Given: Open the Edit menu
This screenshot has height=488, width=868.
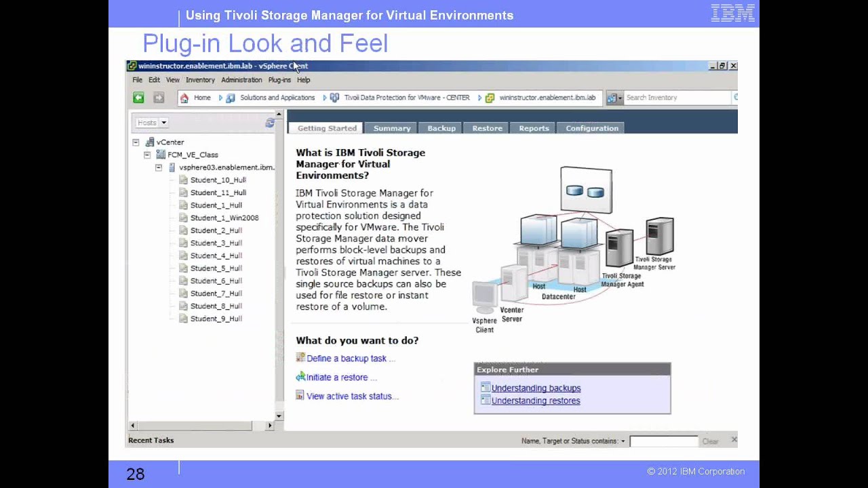Looking at the screenshot, I should pyautogui.click(x=155, y=80).
